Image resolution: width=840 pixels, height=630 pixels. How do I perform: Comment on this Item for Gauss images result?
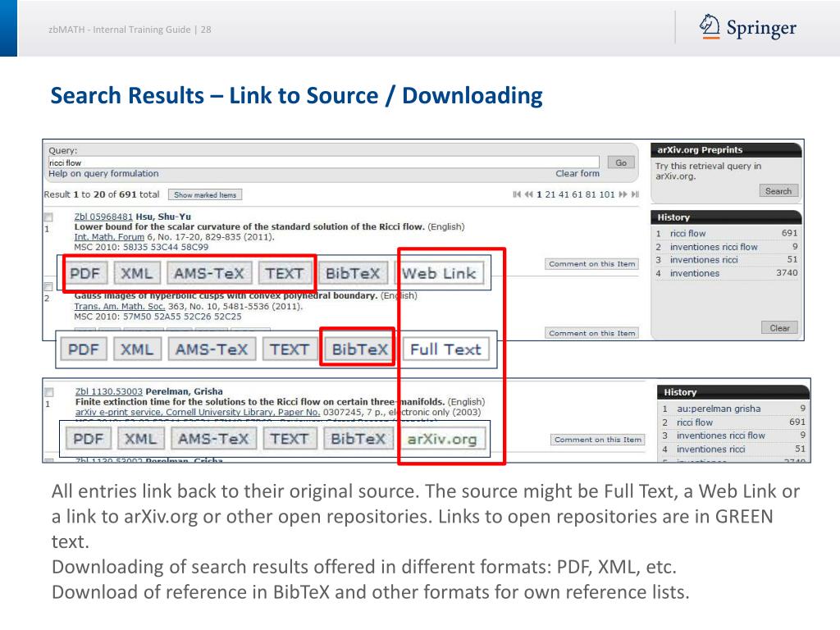(591, 333)
